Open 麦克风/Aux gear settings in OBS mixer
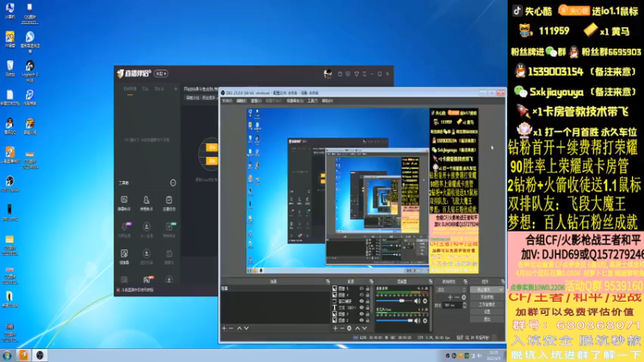This screenshot has width=644, height=362. pos(425,320)
